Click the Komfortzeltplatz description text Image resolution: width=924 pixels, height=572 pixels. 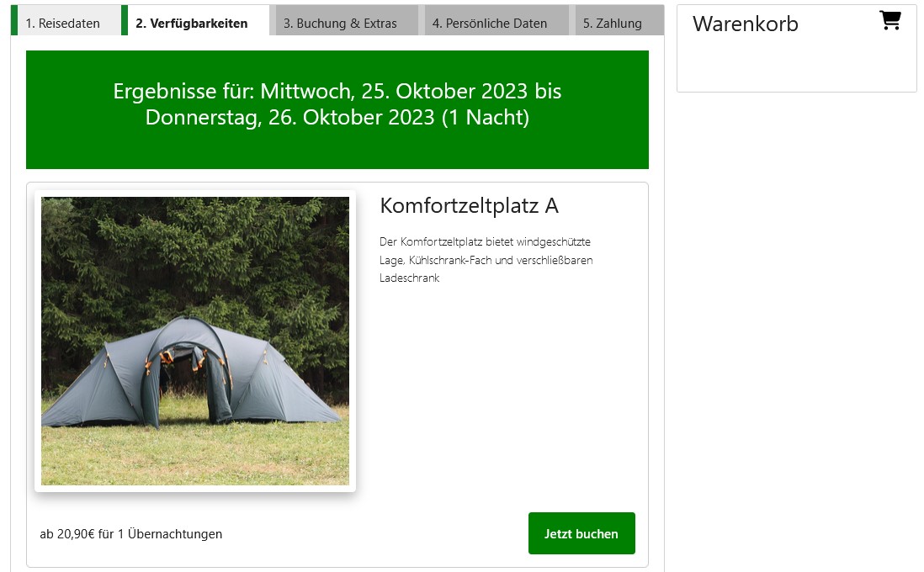(x=486, y=260)
